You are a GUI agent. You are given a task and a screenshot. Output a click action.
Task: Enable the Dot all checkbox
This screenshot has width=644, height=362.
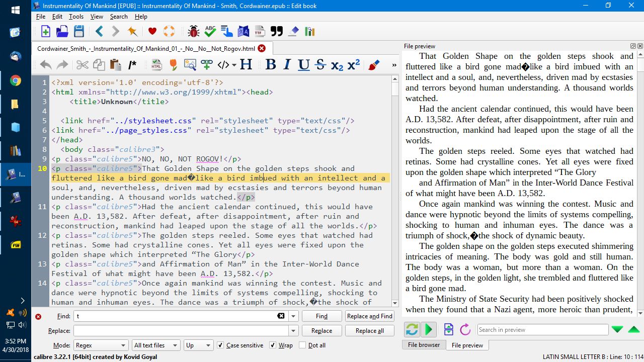pyautogui.click(x=302, y=345)
